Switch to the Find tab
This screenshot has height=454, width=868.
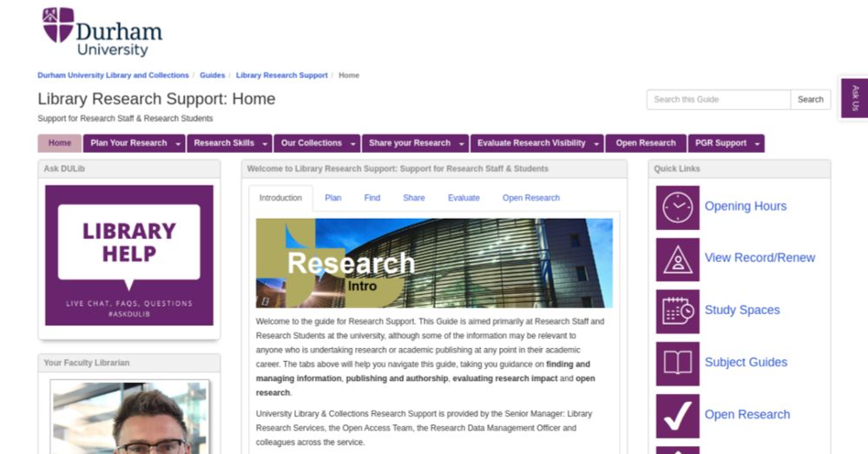coord(372,198)
